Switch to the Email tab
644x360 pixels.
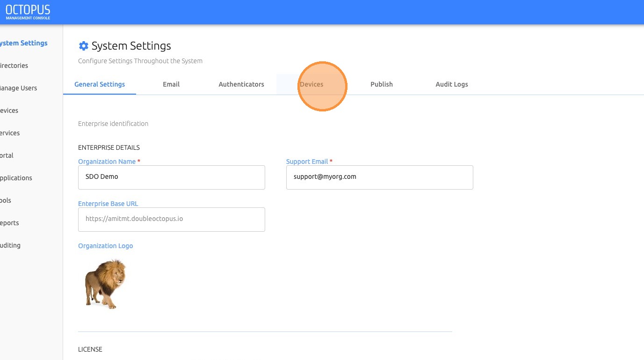(x=171, y=84)
